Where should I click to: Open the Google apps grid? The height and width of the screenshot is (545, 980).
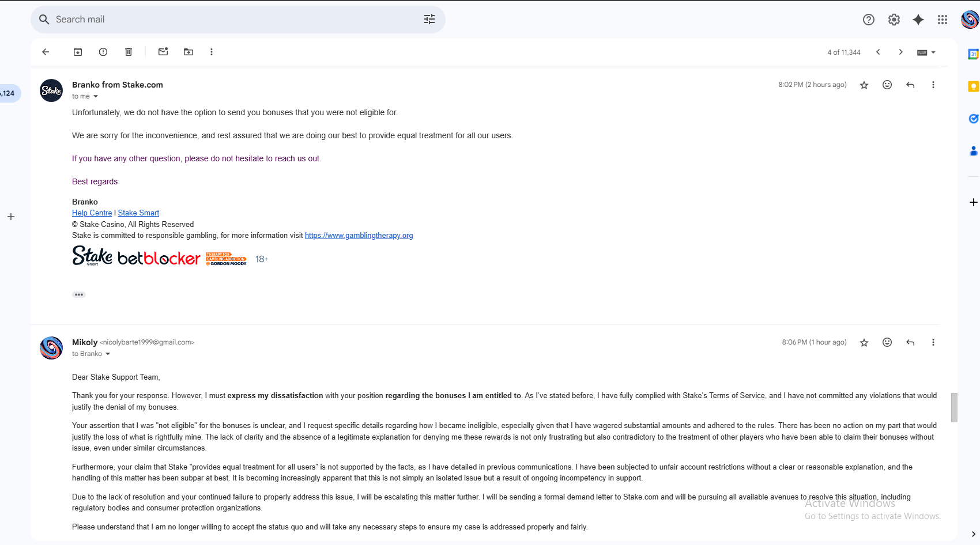(943, 20)
